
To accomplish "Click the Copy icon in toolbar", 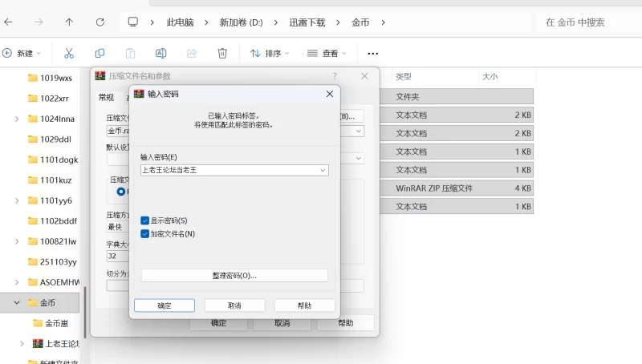I will (100, 53).
